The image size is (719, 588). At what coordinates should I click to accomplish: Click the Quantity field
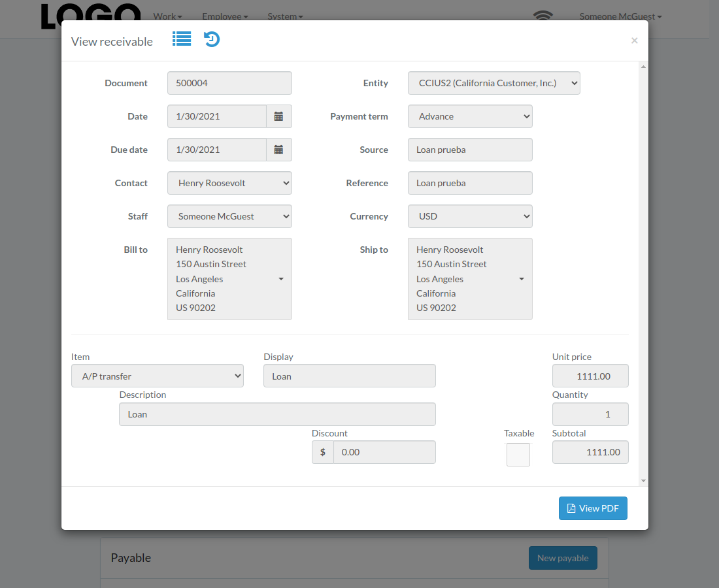click(x=590, y=414)
